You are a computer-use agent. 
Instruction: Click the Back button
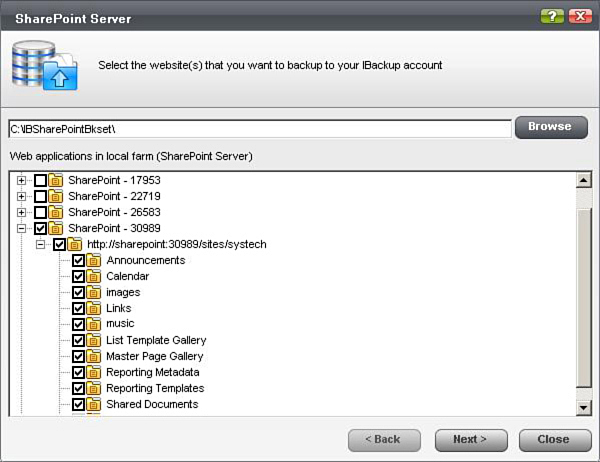pos(384,440)
